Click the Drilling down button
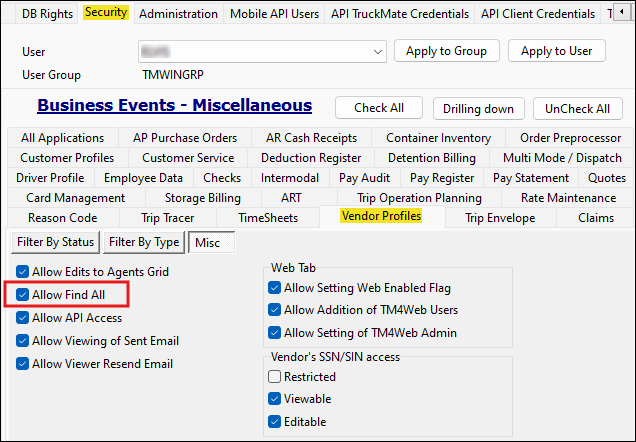This screenshot has height=442, width=636. 478,109
